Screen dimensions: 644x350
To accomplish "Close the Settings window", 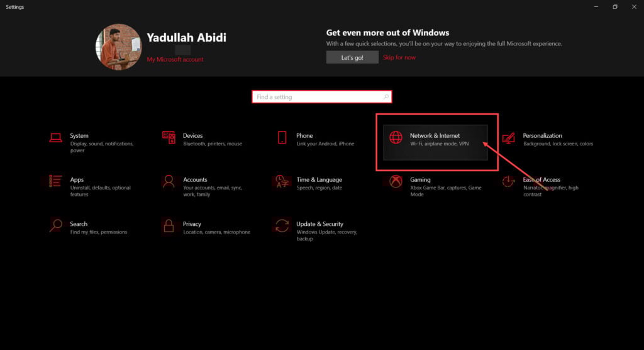I will pyautogui.click(x=634, y=6).
